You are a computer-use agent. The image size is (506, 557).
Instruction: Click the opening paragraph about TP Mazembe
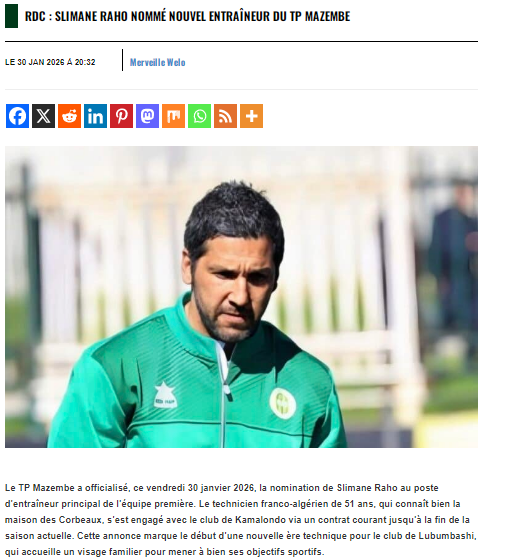241,520
